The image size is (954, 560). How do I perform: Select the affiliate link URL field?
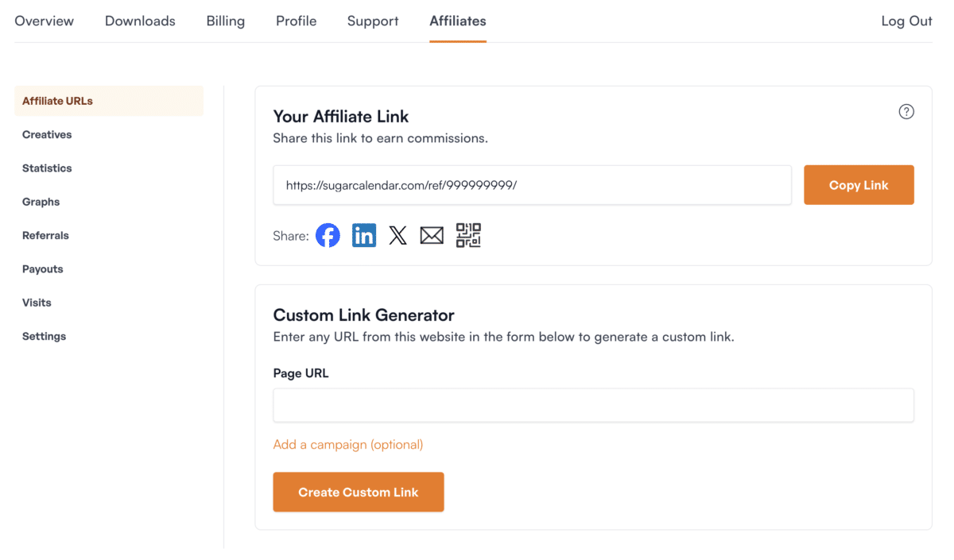532,185
